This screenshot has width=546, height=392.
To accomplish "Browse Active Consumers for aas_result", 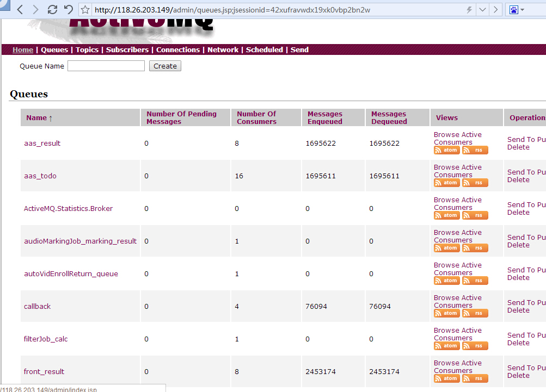I will (x=458, y=138).
